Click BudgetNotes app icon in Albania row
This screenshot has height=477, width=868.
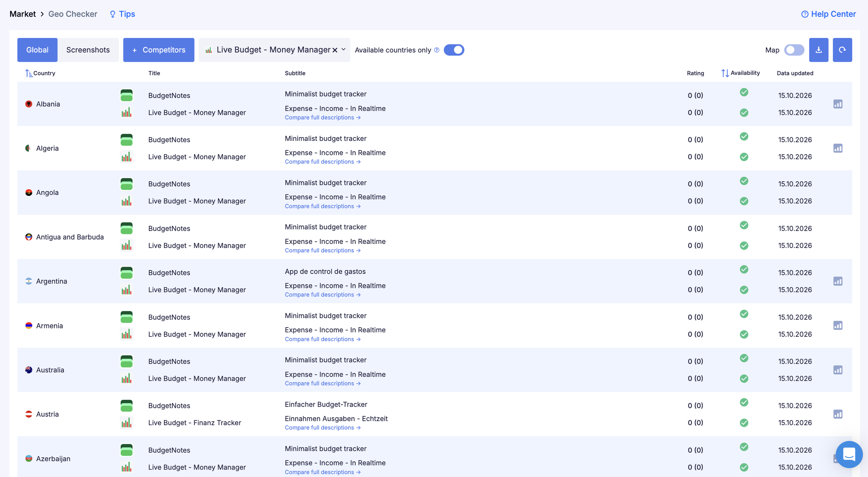[x=126, y=96]
